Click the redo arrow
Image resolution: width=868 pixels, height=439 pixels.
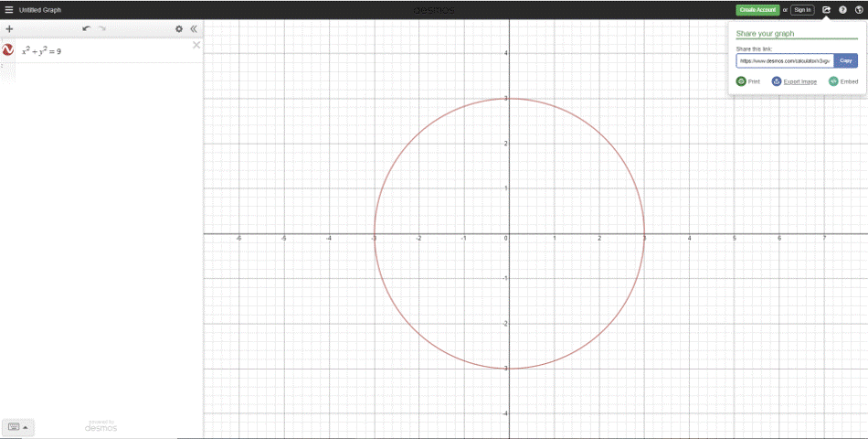click(x=102, y=29)
